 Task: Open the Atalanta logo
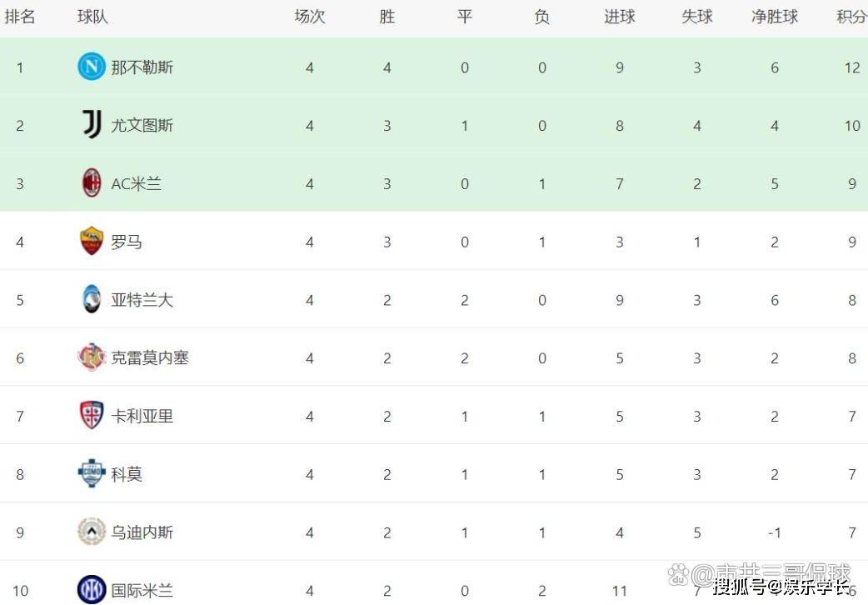[91, 300]
